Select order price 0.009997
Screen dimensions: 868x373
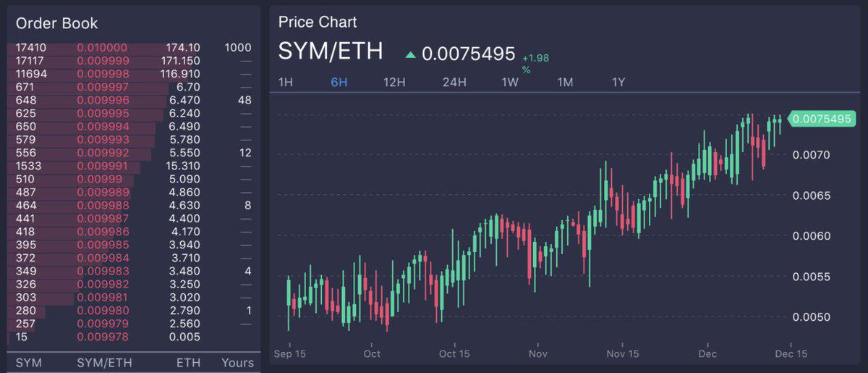tap(102, 87)
